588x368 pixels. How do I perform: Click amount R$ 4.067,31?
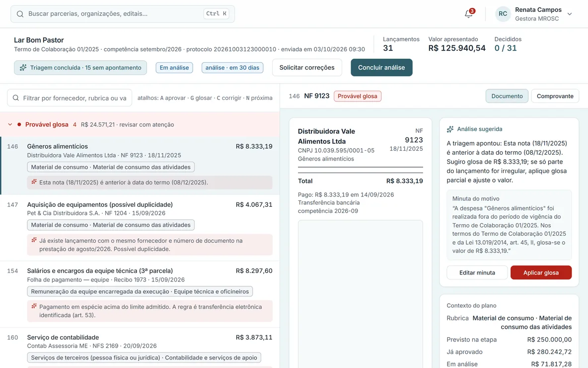tap(254, 205)
